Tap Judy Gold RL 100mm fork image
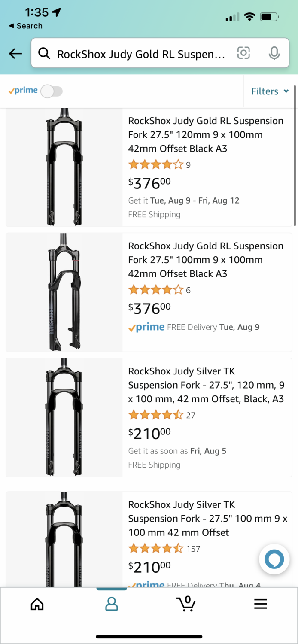 click(x=64, y=292)
